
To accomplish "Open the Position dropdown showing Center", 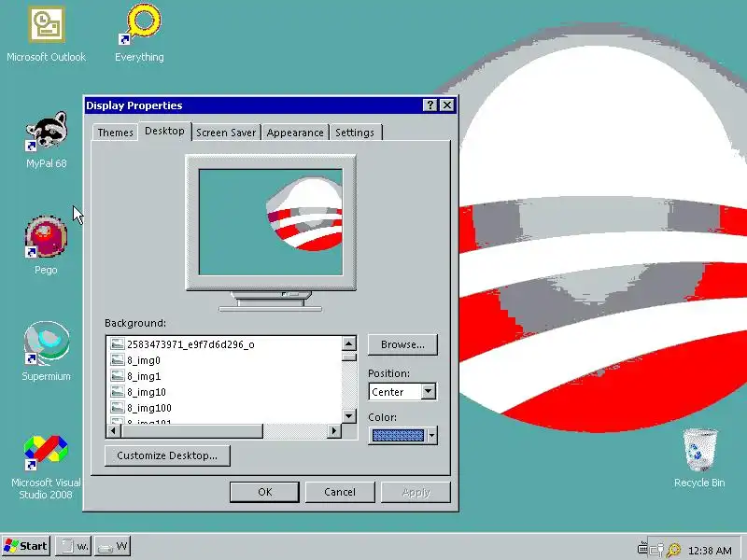I will pyautogui.click(x=428, y=391).
